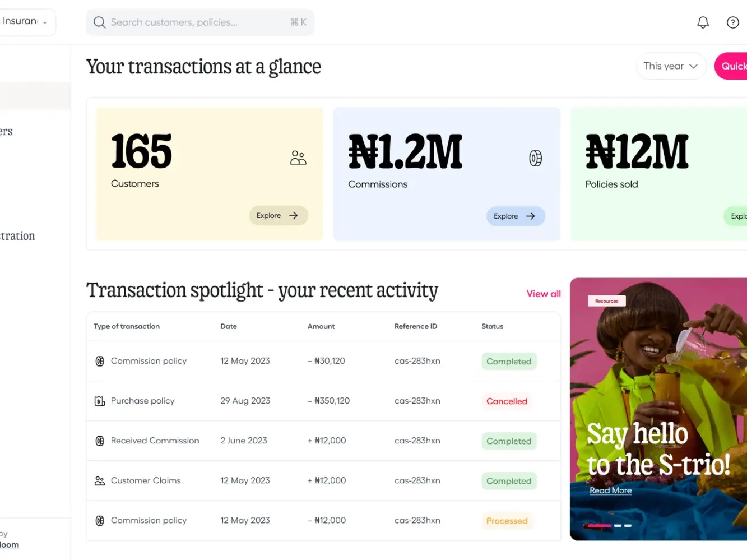
Task: Click the Cancelled status badge
Action: 507,401
